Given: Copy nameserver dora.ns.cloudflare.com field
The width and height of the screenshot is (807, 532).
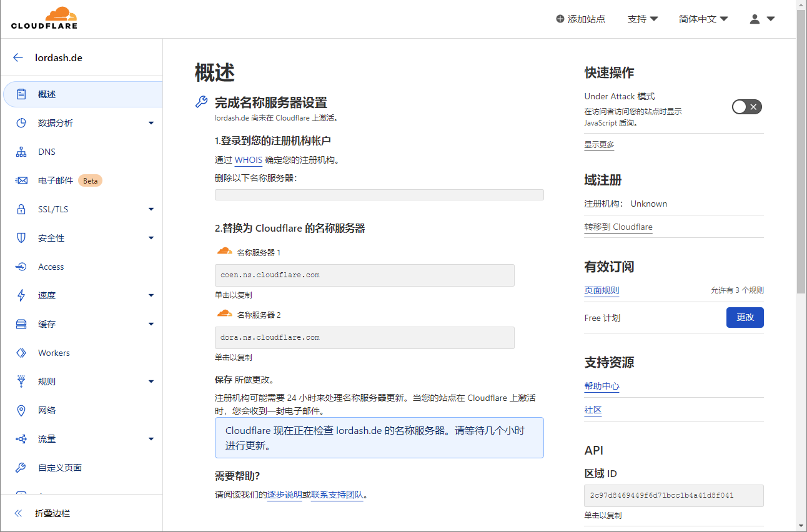Looking at the screenshot, I should click(x=364, y=337).
